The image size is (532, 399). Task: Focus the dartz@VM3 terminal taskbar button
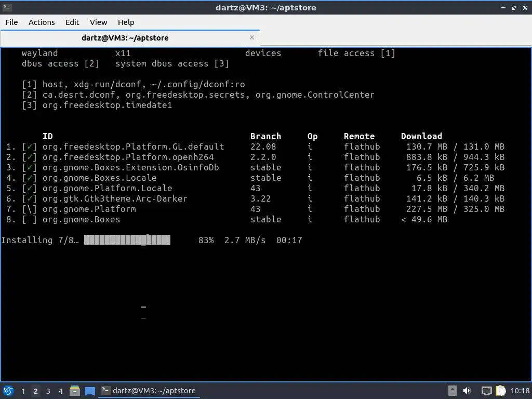pyautogui.click(x=149, y=391)
